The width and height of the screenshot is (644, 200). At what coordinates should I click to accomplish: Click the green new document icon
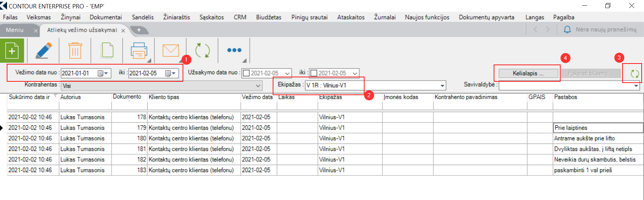pos(12,51)
